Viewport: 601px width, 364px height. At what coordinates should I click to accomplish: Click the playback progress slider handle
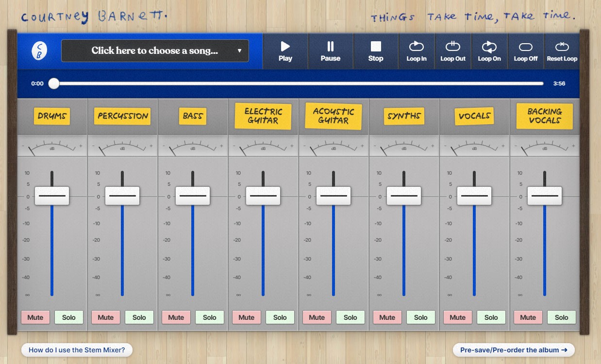[54, 83]
